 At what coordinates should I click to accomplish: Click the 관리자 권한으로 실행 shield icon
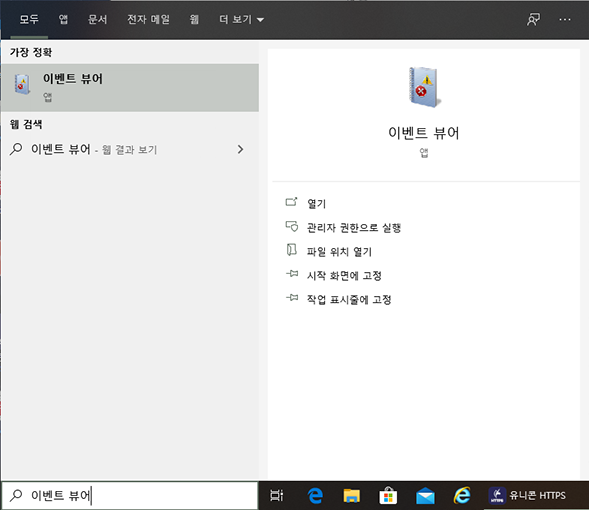[x=291, y=226]
